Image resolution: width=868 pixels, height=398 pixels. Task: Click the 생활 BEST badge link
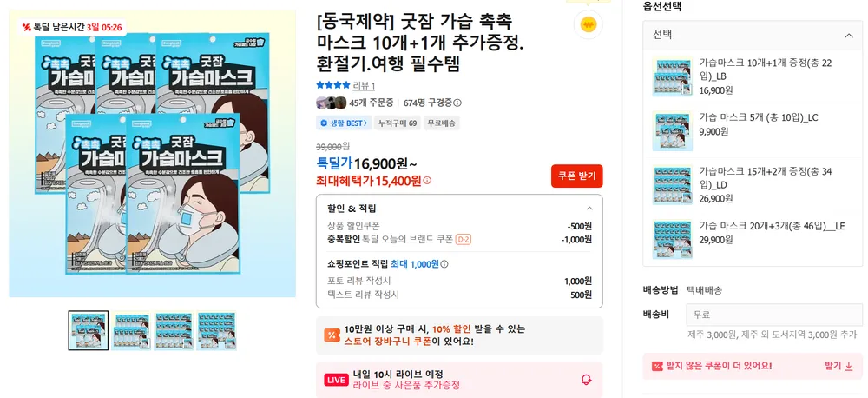(343, 123)
